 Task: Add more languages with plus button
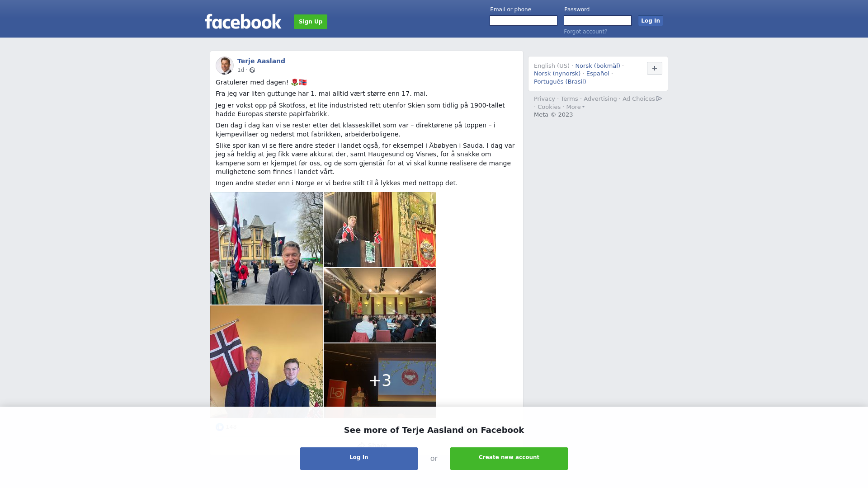655,68
